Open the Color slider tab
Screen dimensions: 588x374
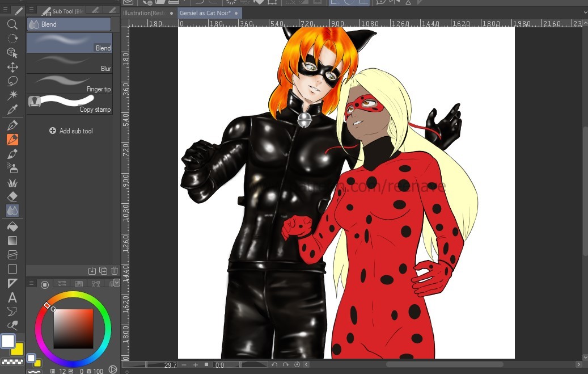coord(62,284)
